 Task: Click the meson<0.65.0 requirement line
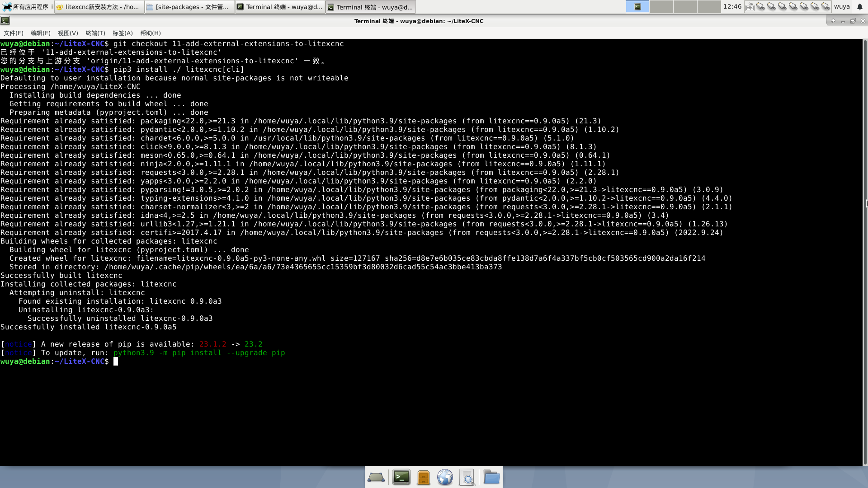305,155
